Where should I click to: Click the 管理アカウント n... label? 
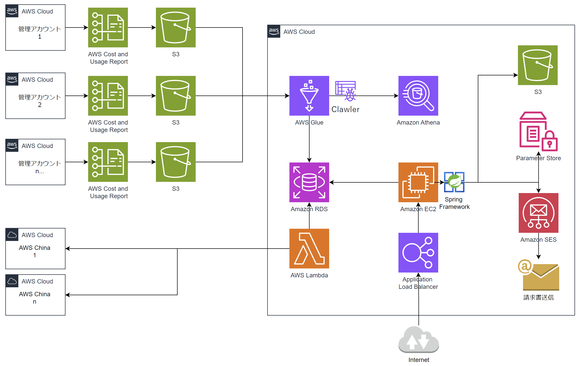(x=39, y=167)
